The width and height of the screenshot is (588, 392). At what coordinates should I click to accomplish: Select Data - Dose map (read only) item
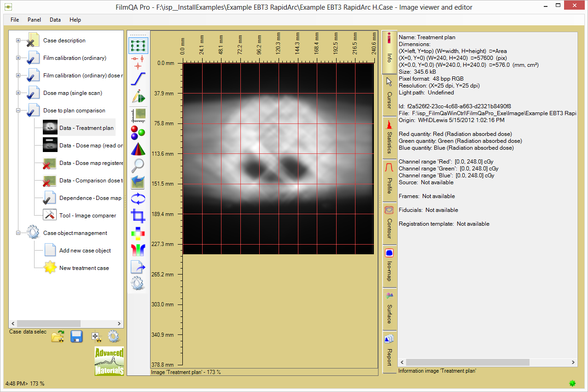[x=91, y=146]
